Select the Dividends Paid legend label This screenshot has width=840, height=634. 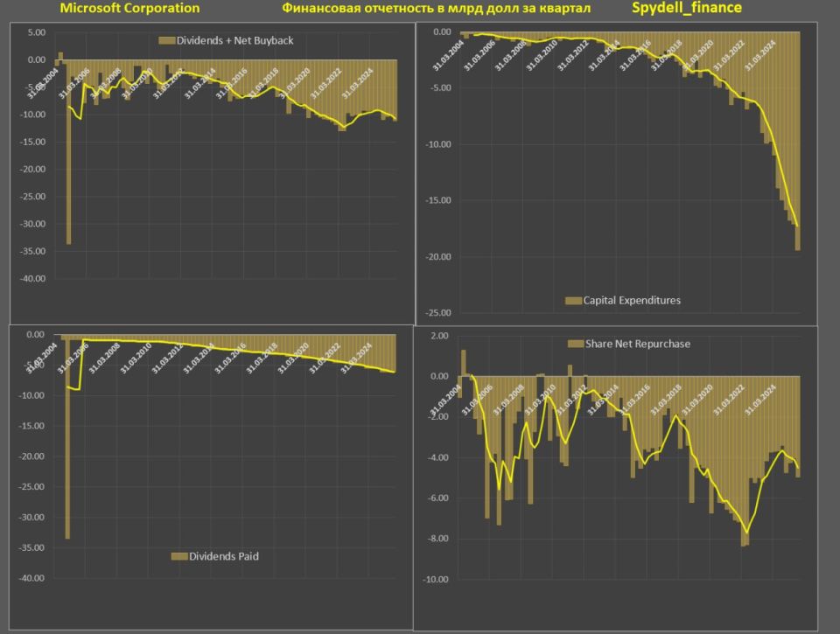coord(224,555)
